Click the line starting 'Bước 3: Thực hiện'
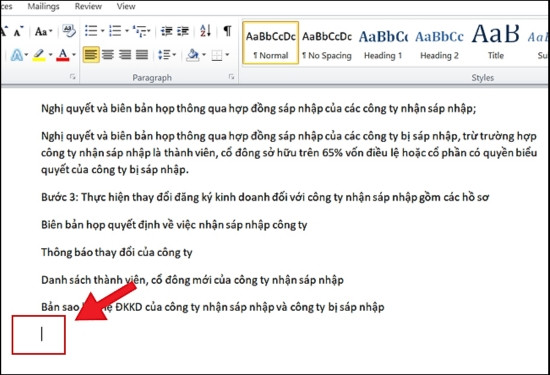The width and height of the screenshot is (550, 375). [x=265, y=197]
